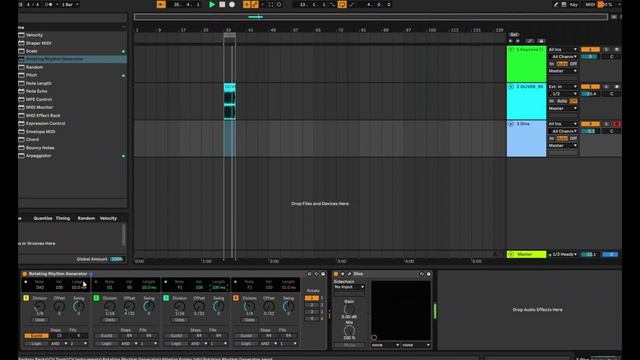Click the Diva XY pad display
The width and height of the screenshot is (640, 360).
click(x=401, y=311)
